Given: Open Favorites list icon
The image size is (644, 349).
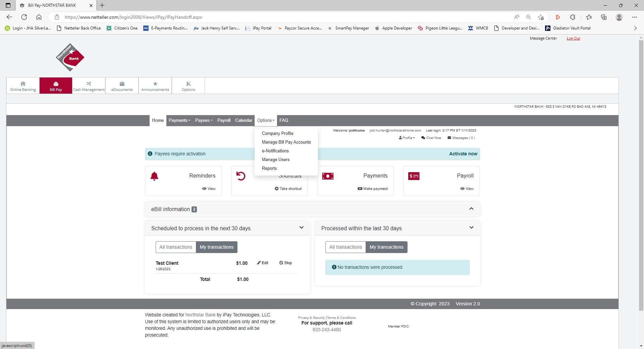Looking at the screenshot, I should coord(589,17).
